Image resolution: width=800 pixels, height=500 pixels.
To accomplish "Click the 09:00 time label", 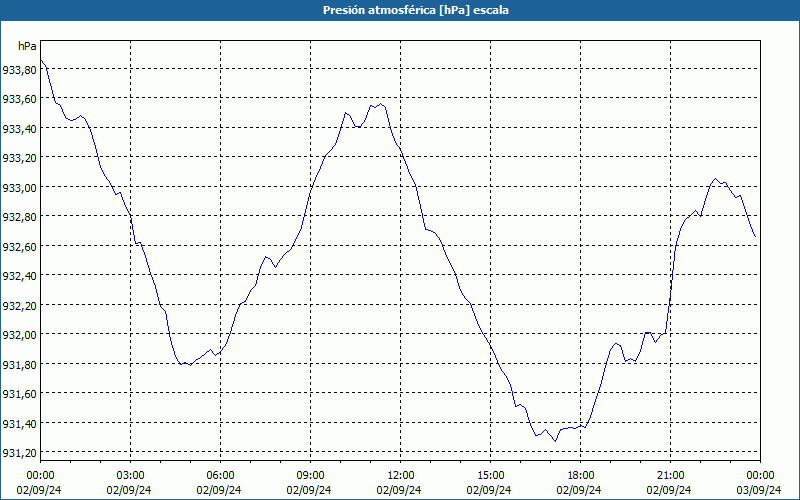I will point(310,476).
